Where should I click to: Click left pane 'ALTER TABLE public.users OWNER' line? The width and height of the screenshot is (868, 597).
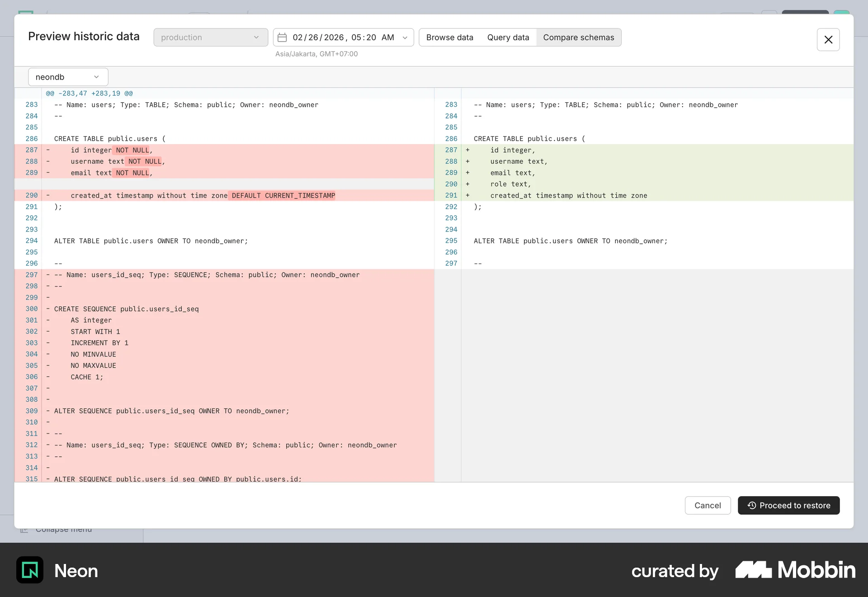pos(224,241)
